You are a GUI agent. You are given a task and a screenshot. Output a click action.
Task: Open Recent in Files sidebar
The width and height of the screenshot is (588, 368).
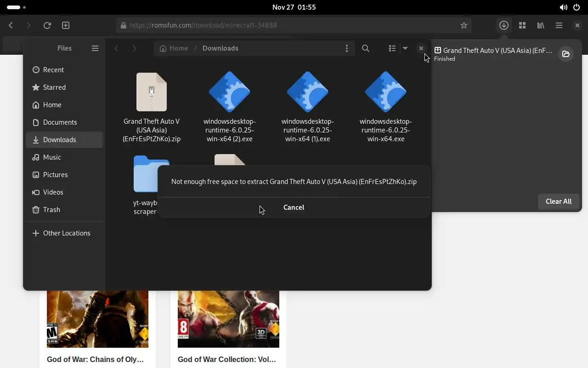64,70
